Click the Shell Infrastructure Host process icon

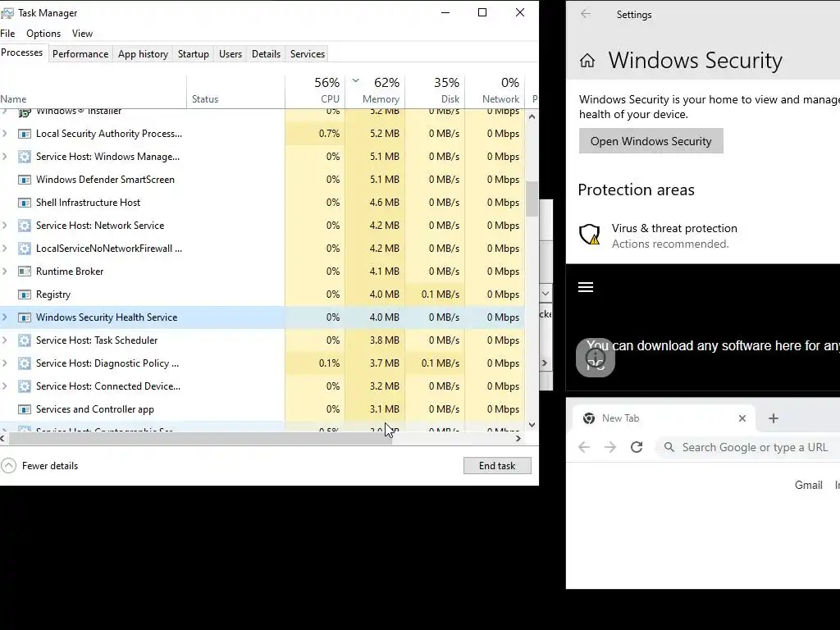coord(24,203)
